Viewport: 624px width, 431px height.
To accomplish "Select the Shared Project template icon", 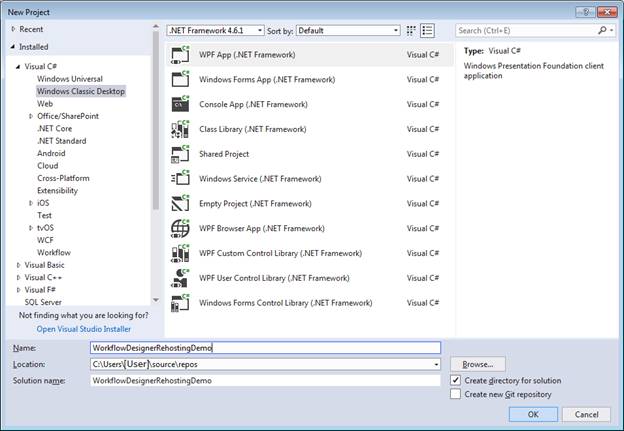I will [180, 154].
